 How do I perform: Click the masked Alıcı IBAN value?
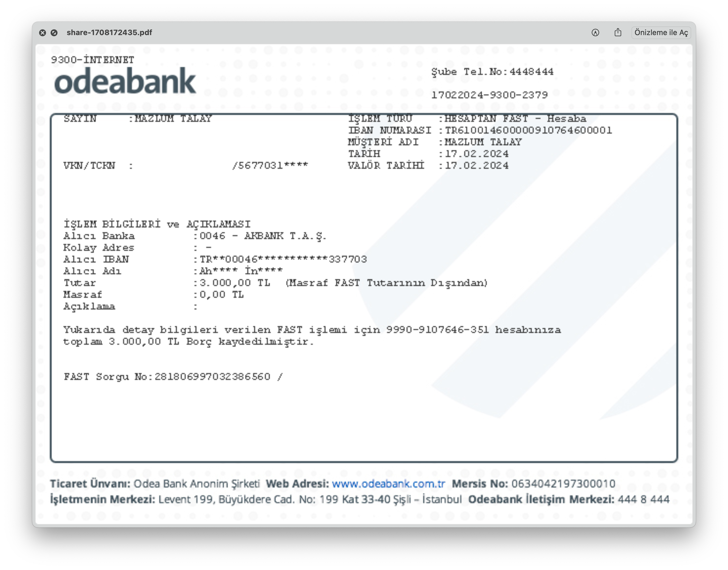pos(283,259)
